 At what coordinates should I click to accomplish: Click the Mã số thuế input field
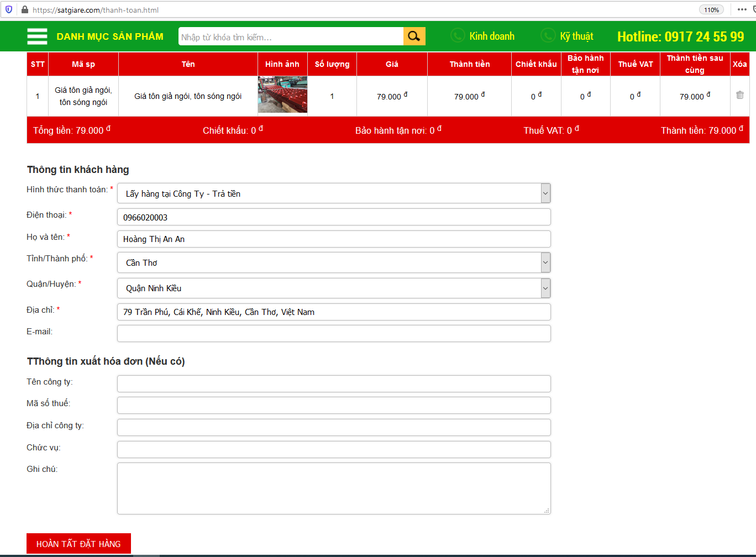(x=334, y=405)
